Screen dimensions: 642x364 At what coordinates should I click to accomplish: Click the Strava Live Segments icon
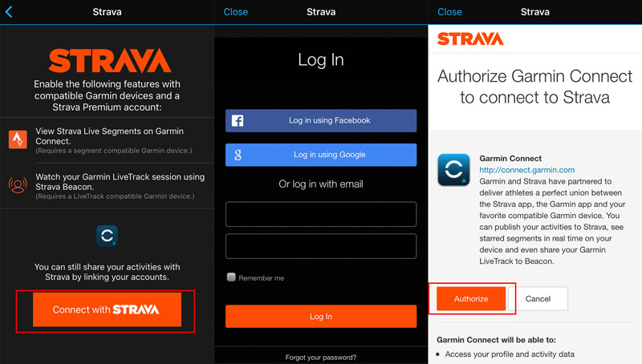(x=18, y=140)
